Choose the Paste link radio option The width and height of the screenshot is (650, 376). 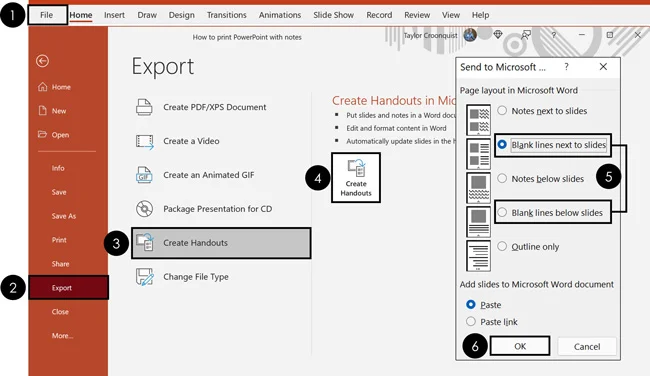pyautogui.click(x=471, y=322)
